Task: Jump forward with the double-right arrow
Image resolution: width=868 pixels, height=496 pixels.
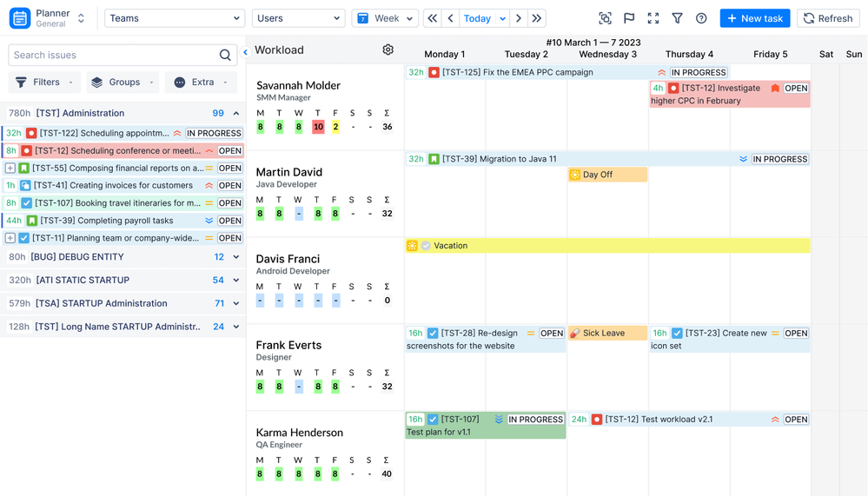Action: click(536, 18)
